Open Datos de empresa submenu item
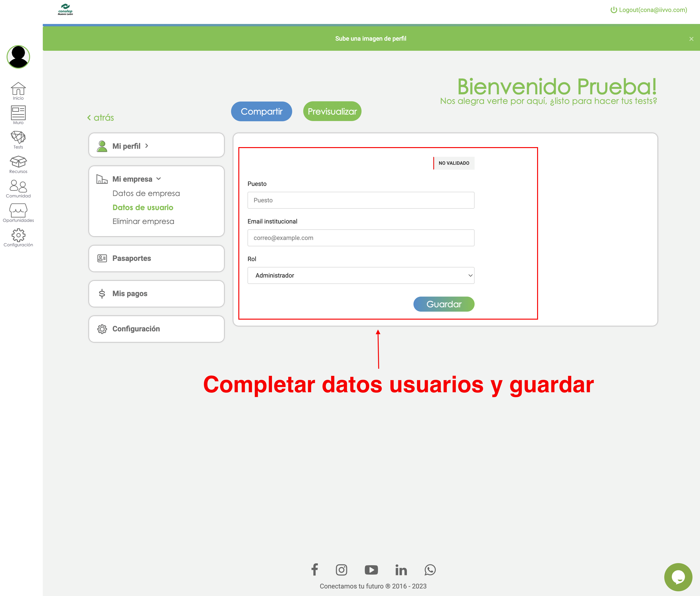The image size is (700, 596). coord(146,193)
